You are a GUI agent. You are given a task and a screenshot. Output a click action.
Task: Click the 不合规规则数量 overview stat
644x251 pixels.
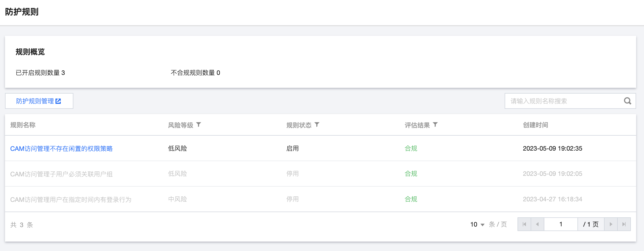195,73
